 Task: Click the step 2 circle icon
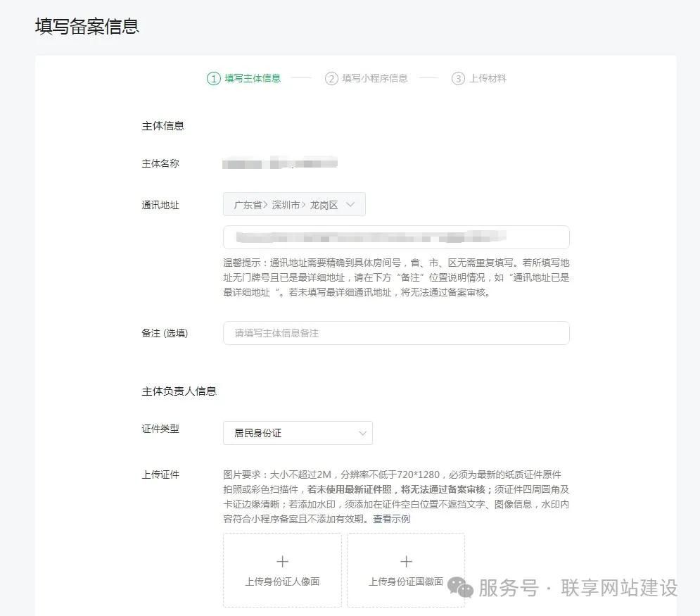point(330,78)
